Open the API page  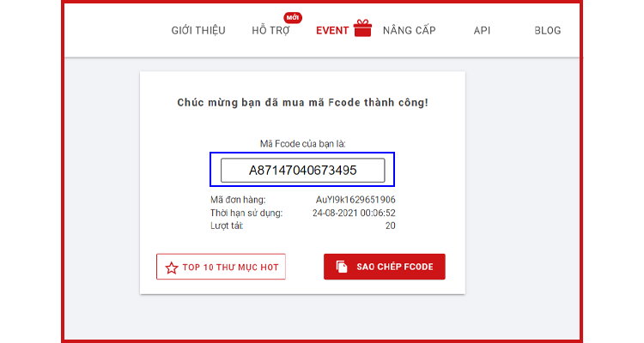coord(482,30)
